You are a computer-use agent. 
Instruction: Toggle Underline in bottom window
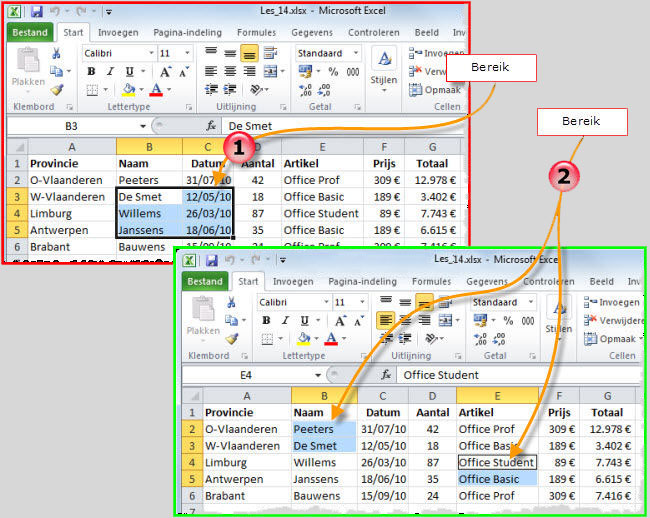tap(305, 320)
